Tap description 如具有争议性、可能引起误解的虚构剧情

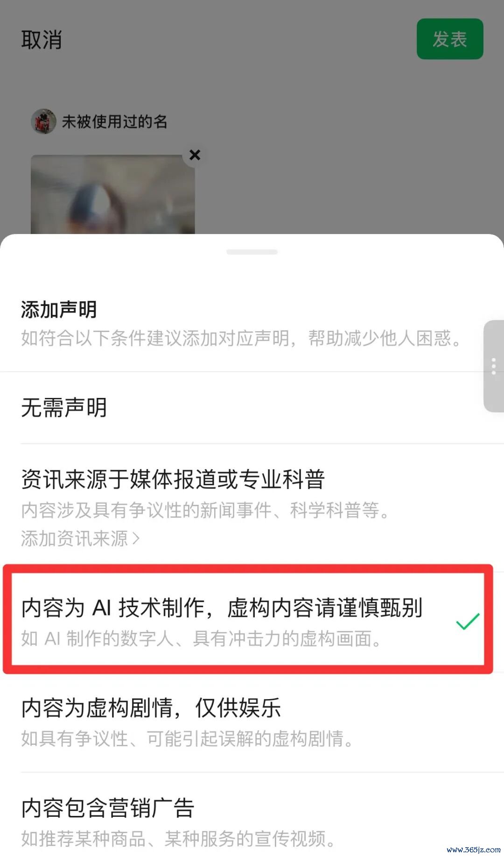point(187,738)
